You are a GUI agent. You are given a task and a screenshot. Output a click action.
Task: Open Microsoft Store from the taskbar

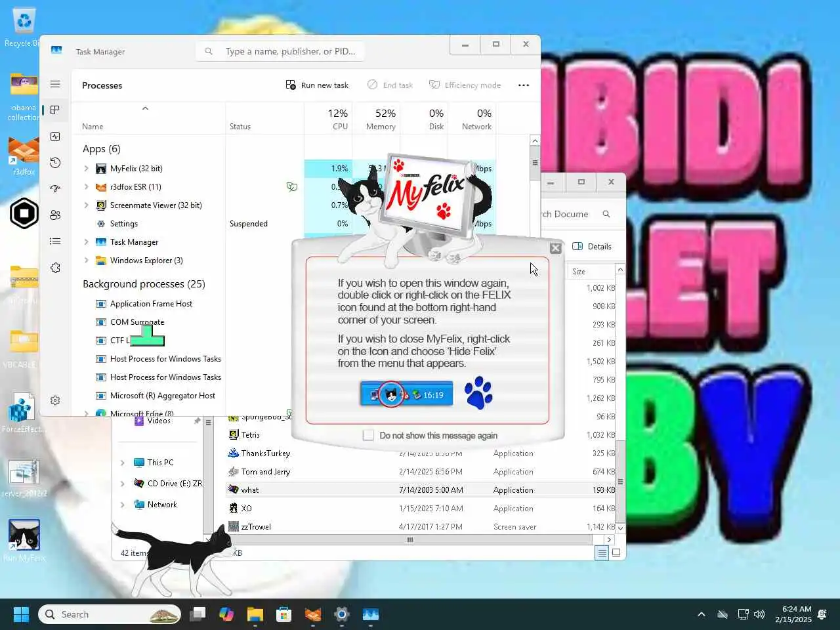pyautogui.click(x=284, y=614)
